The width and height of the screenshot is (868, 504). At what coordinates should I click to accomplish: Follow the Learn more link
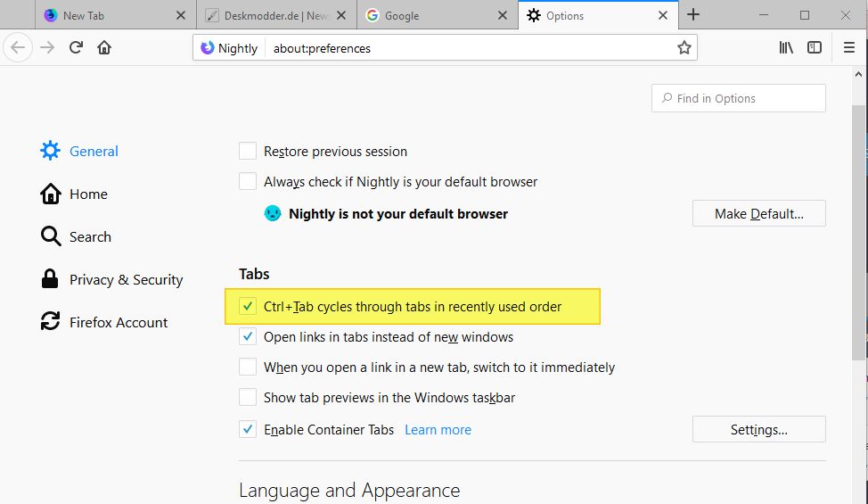pyautogui.click(x=438, y=430)
